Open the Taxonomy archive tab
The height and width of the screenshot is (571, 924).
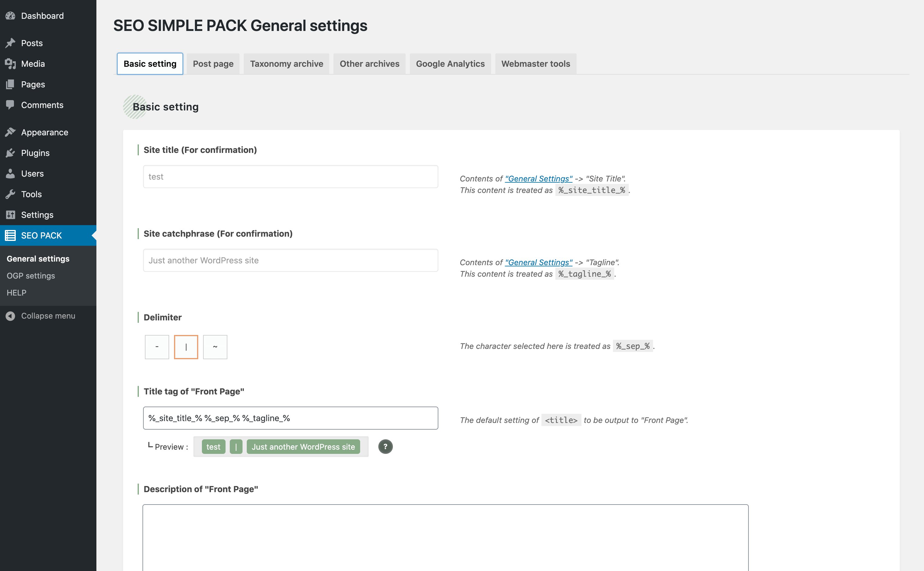[x=286, y=63]
